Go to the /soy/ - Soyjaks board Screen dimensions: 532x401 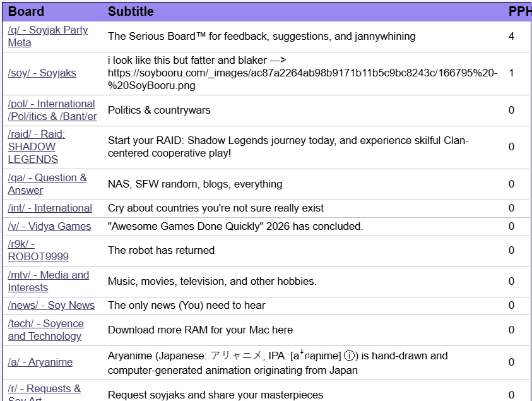coord(42,73)
